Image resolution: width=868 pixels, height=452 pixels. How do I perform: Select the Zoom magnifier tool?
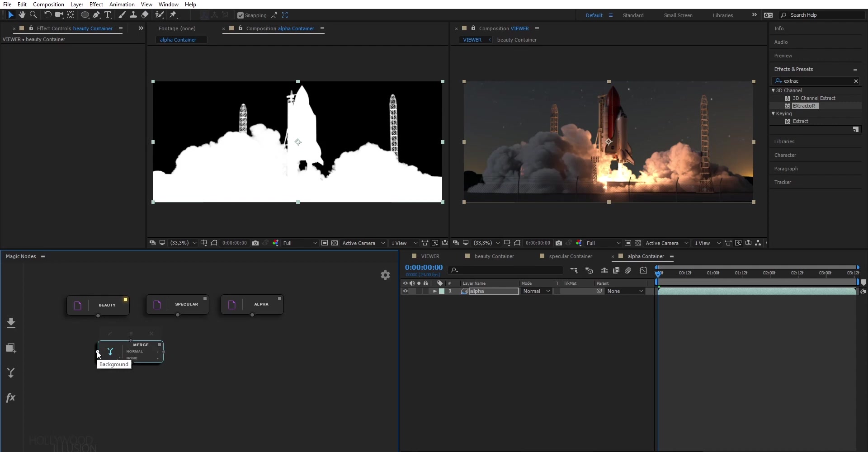click(33, 15)
